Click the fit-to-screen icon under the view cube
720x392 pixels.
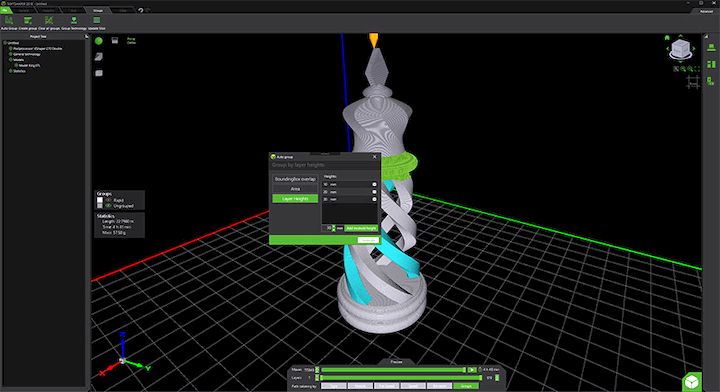(x=697, y=69)
